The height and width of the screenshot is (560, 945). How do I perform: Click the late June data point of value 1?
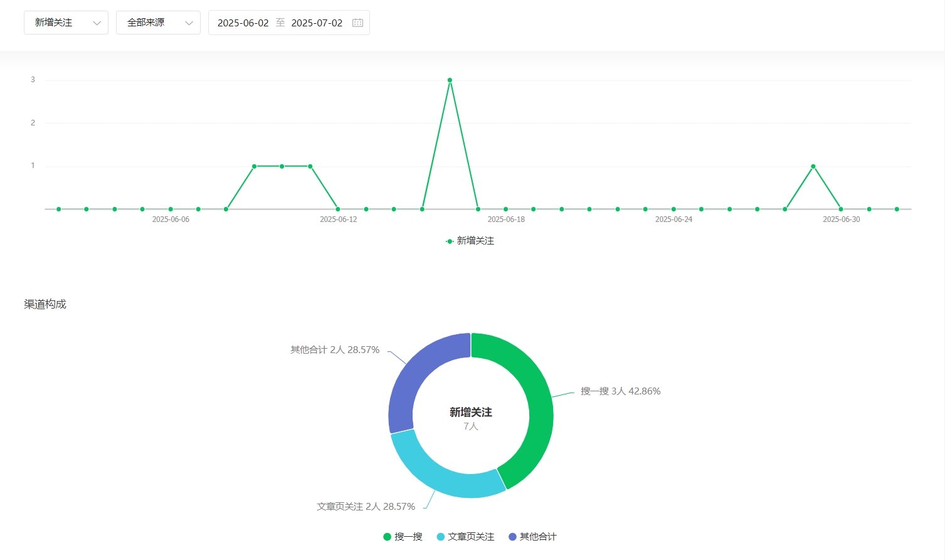[813, 166]
